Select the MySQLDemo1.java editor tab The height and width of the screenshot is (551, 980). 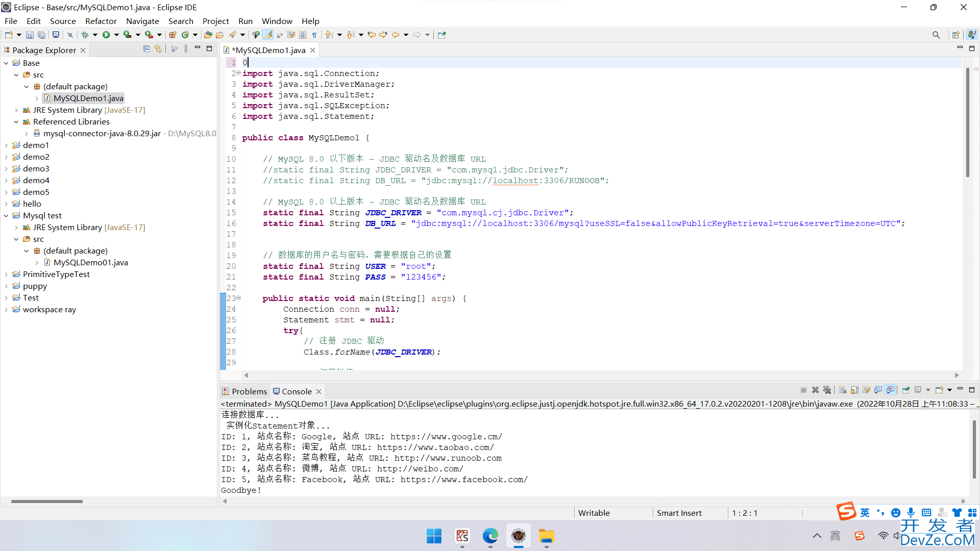tap(269, 50)
